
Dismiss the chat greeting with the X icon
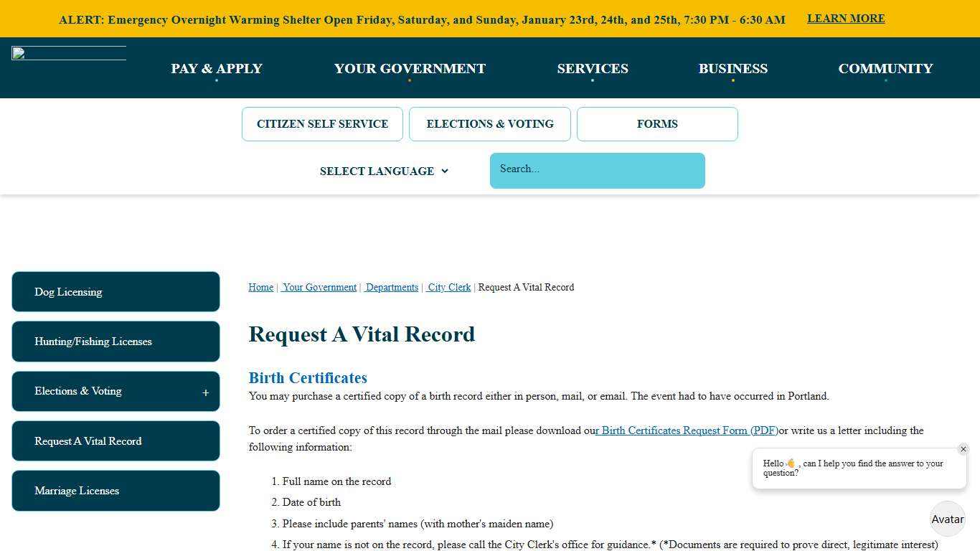pos(963,449)
